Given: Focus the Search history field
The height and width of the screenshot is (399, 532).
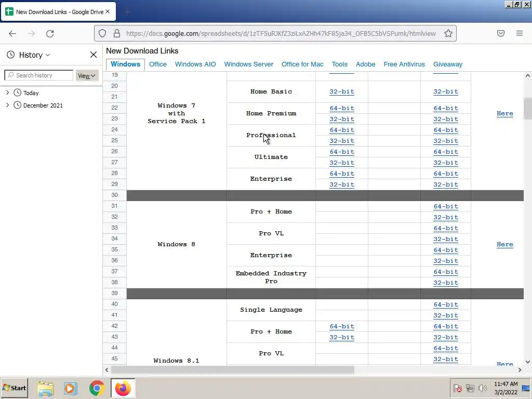Looking at the screenshot, I should [x=39, y=75].
